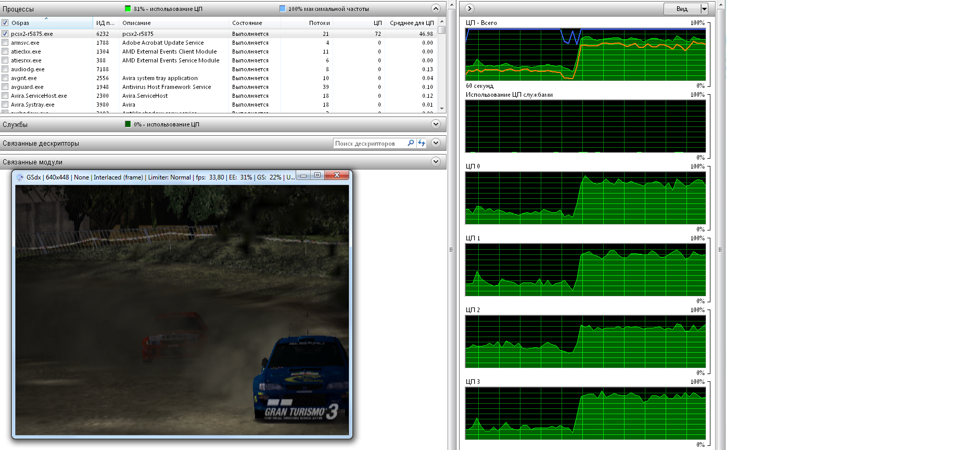Hide the graphs pane with round arrow
Screen dimensions: 980x450
[x=469, y=8]
